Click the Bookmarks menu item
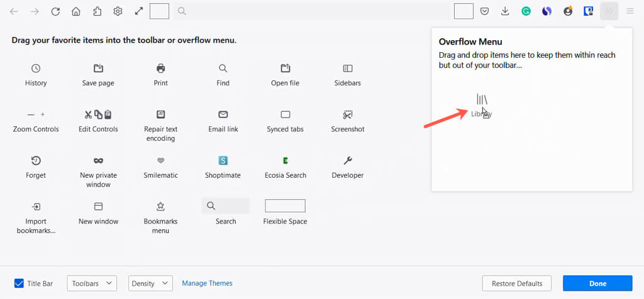The image size is (644, 299). (160, 207)
